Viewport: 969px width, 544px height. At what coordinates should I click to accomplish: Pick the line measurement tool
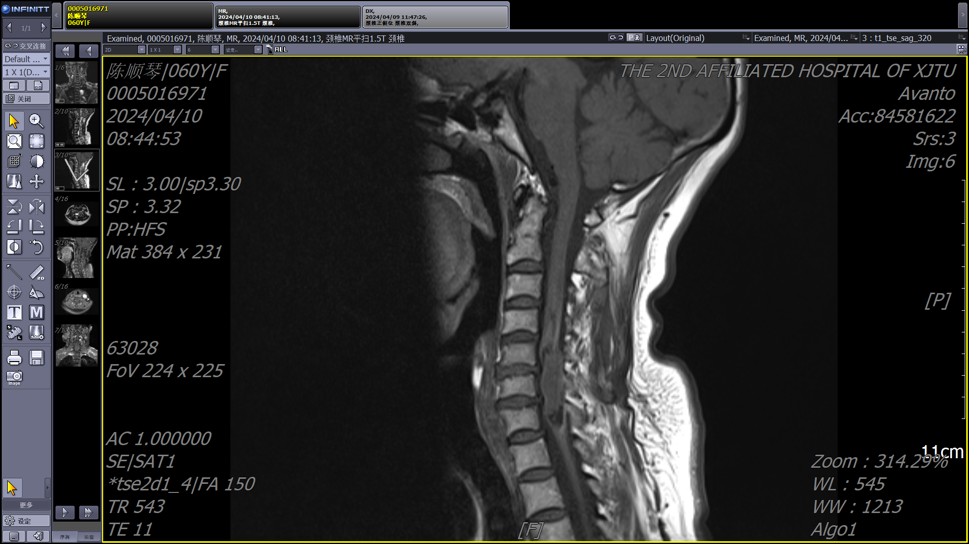(14, 272)
